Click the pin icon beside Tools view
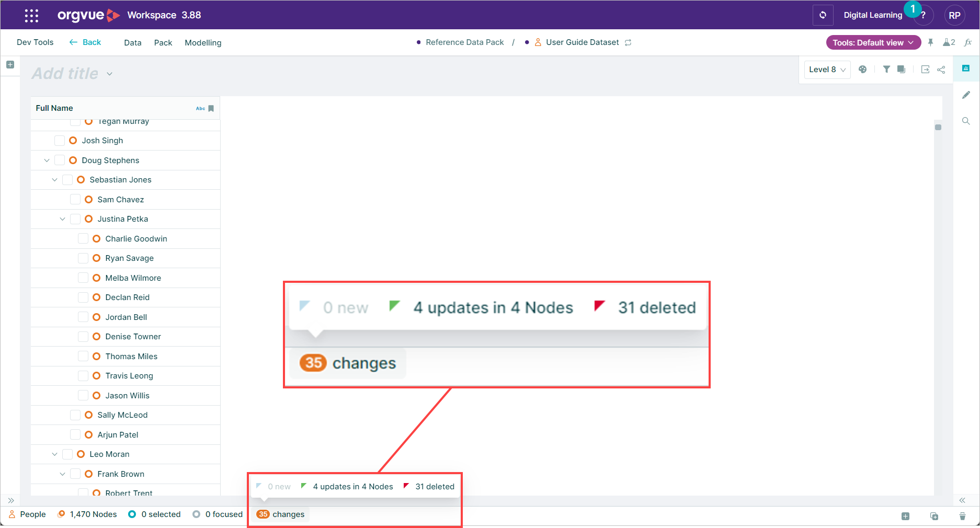Image resolution: width=980 pixels, height=528 pixels. [931, 42]
